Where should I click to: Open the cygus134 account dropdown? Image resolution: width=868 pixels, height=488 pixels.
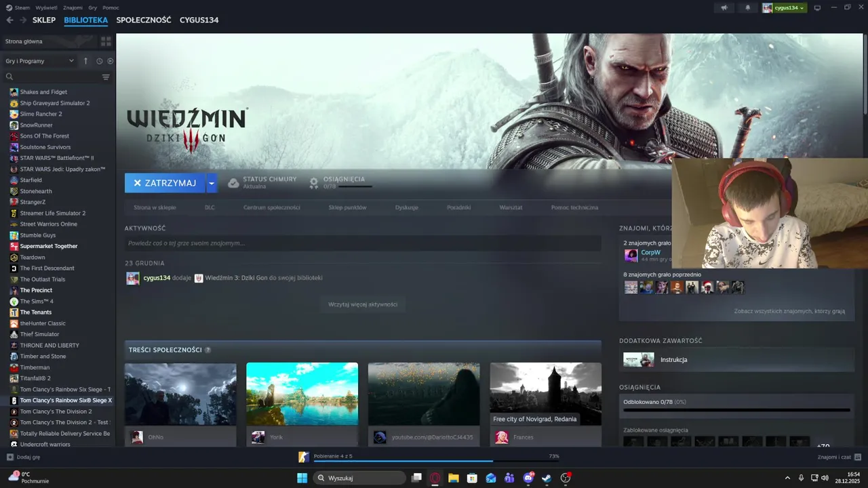[785, 7]
